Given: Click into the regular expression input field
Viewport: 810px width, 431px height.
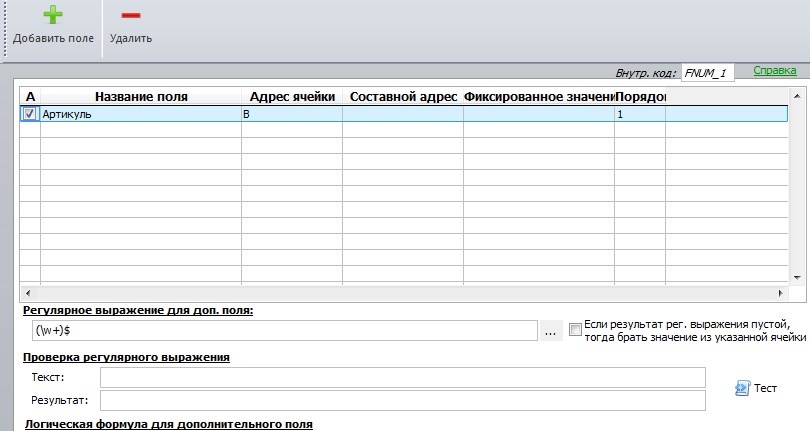Looking at the screenshot, I should [285, 331].
